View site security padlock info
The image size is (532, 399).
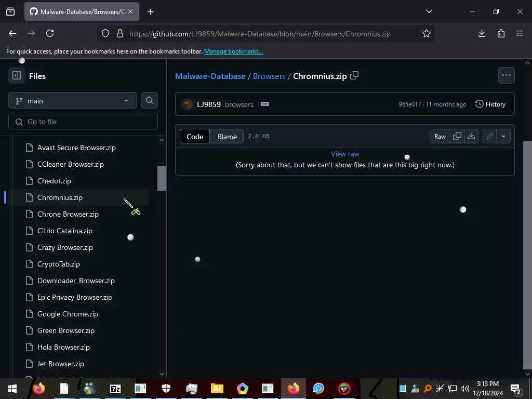pyautogui.click(x=120, y=34)
